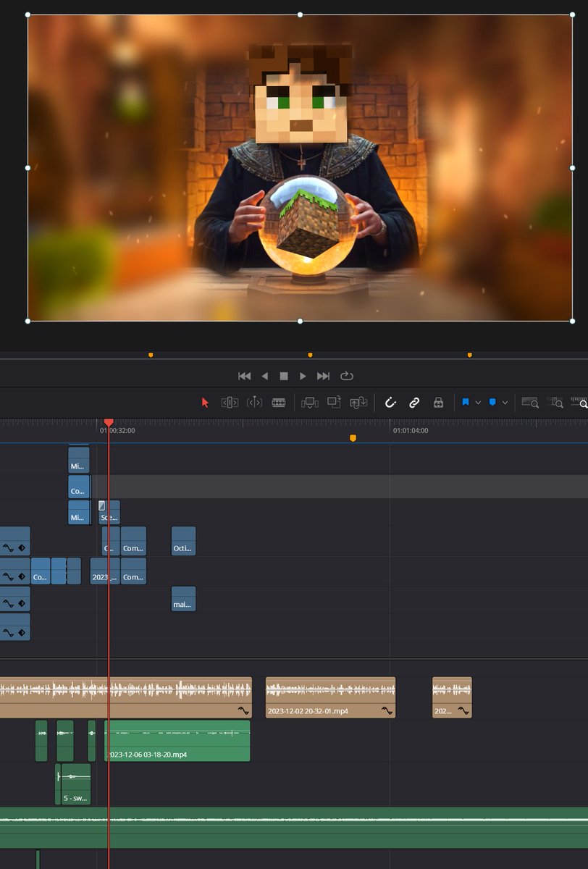Screen dimensions: 588x869
Task: Open the marker color dropdown arrow
Action: tap(505, 403)
